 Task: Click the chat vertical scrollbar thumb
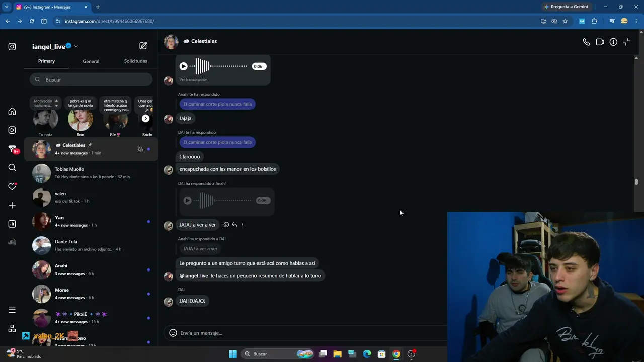coord(636,182)
